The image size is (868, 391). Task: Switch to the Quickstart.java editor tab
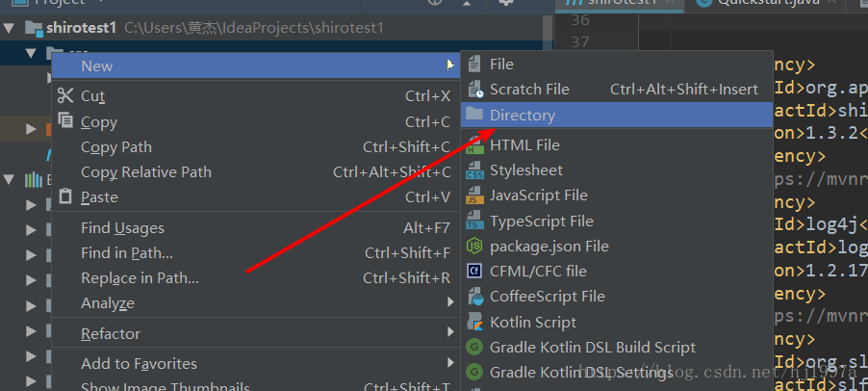coord(766,3)
